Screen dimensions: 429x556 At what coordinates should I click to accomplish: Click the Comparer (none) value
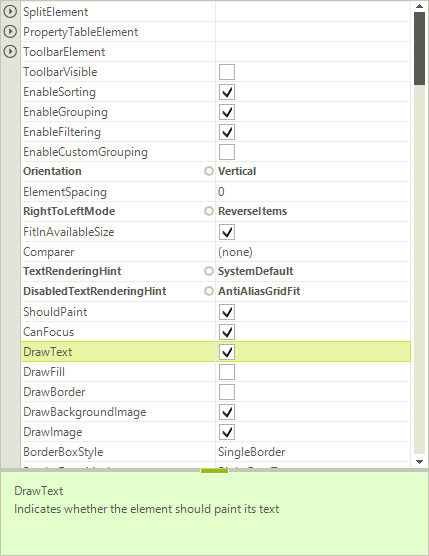pos(235,252)
